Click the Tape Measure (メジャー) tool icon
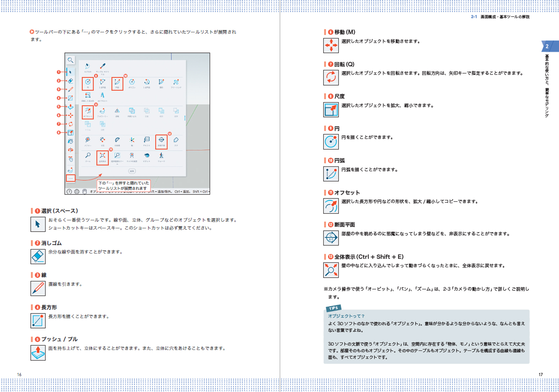Image resolution: width=559 pixels, height=392 pixels. pyautogui.click(x=88, y=140)
